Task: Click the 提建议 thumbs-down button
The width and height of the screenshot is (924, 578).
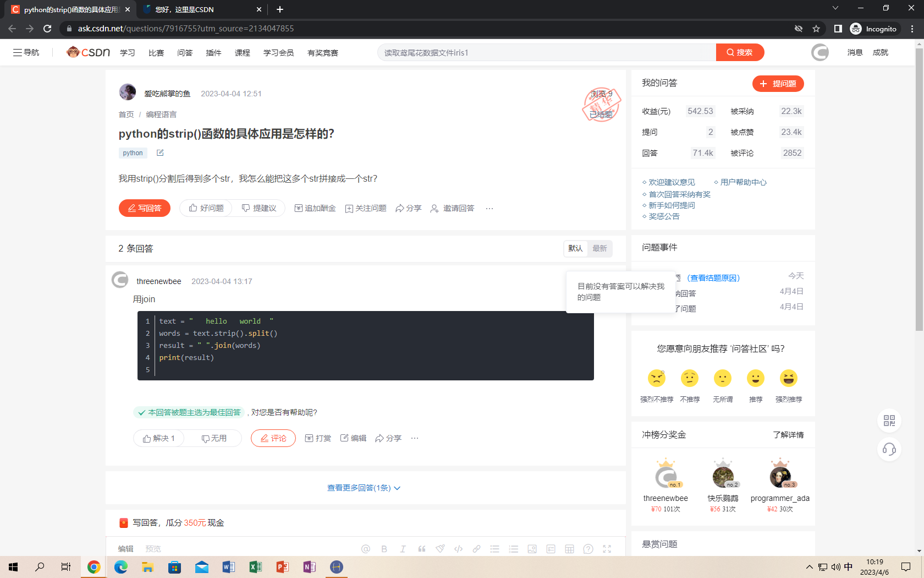Action: [x=259, y=208]
